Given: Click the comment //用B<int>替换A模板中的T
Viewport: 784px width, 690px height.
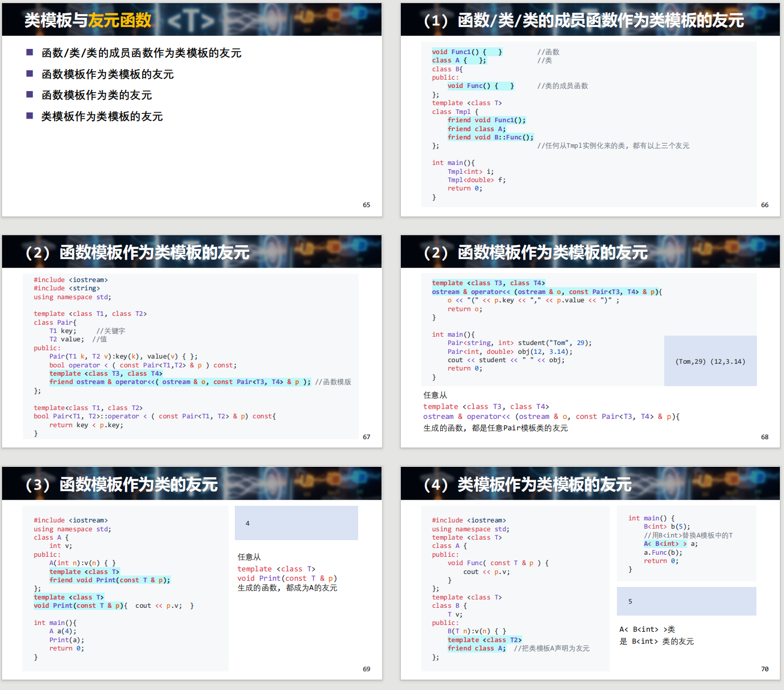Looking at the screenshot, I should tap(688, 535).
